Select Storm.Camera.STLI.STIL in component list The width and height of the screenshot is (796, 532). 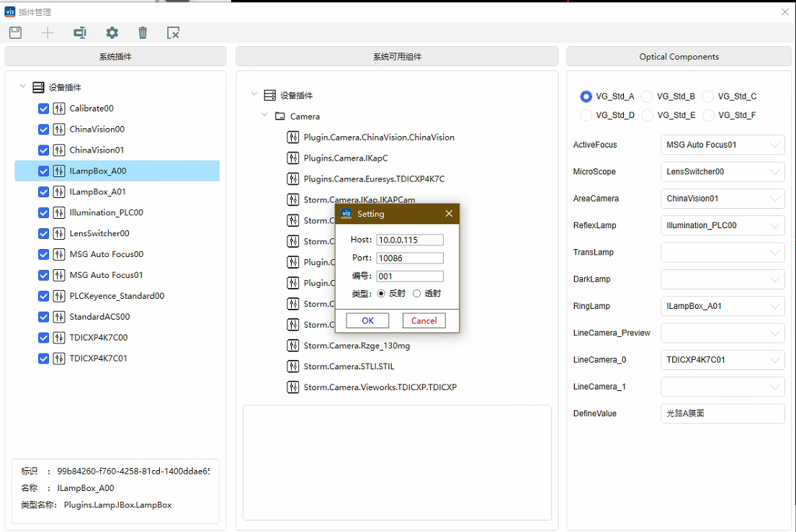[349, 366]
